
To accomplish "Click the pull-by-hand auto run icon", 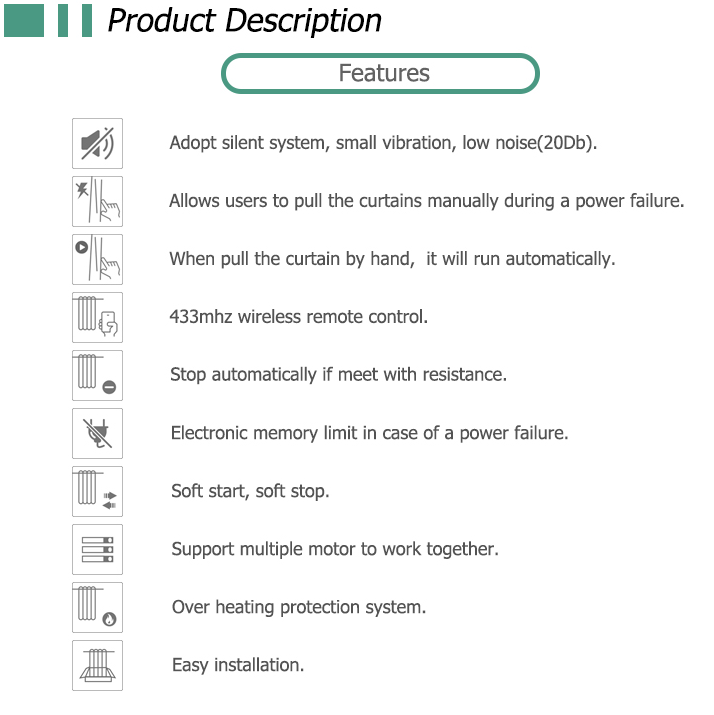I will [x=97, y=259].
